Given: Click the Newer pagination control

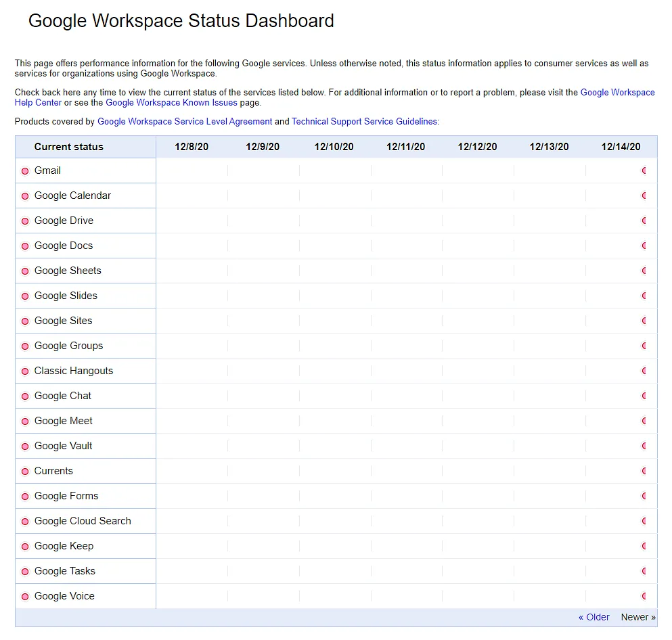Looking at the screenshot, I should (x=638, y=618).
